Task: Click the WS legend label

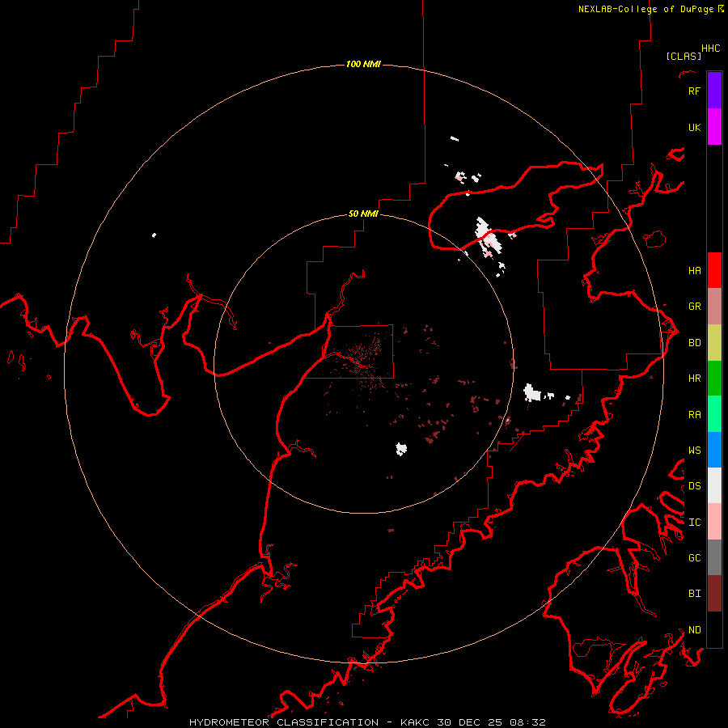Action: (x=694, y=450)
